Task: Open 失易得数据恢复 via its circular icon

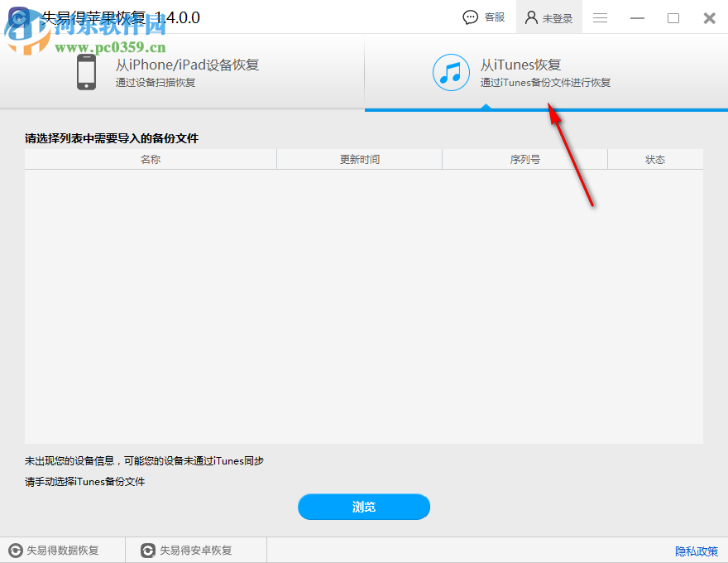Action: tap(15, 549)
